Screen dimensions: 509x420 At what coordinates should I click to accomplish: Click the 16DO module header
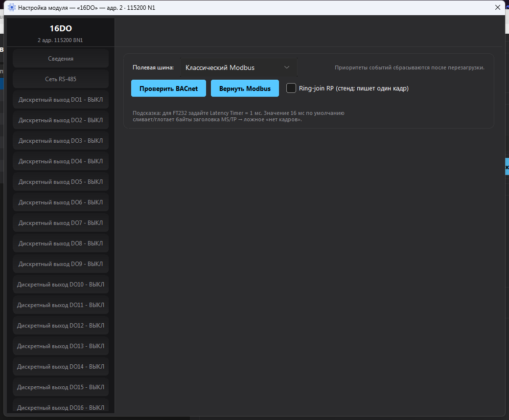(x=61, y=32)
